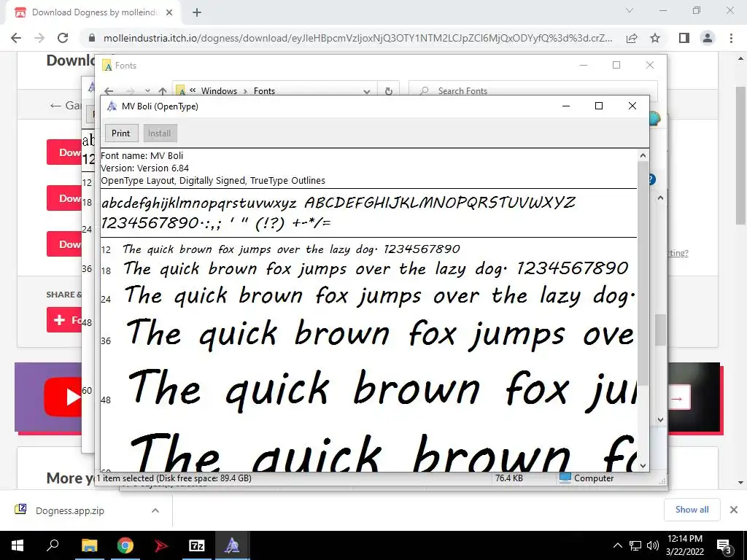Click the MV Boli window title icon
Image resolution: width=747 pixels, height=560 pixels.
click(112, 106)
